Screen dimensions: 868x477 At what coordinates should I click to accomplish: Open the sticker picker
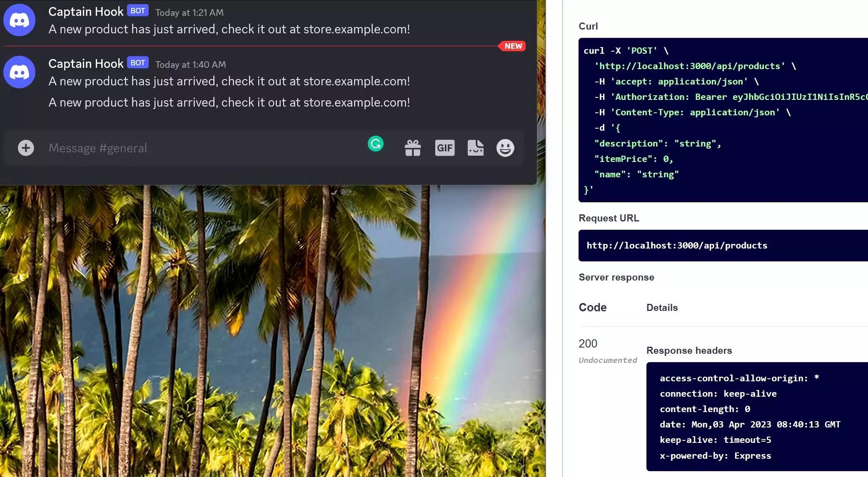point(475,148)
